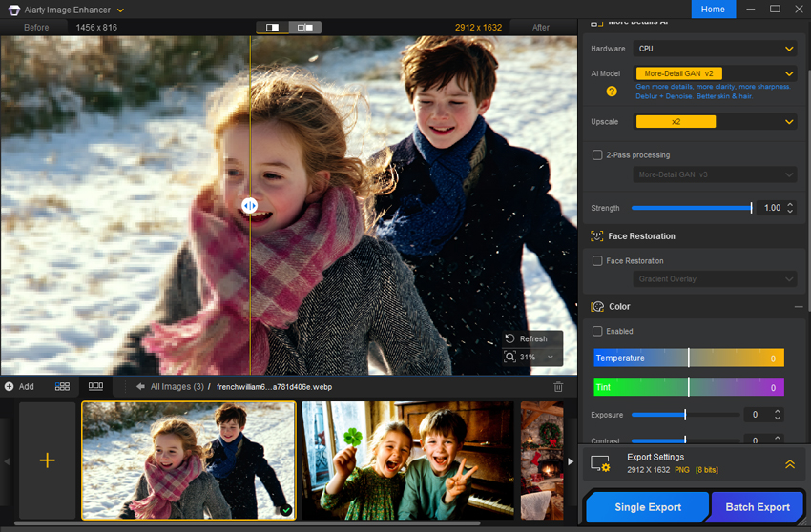
Task: Click the Face Restoration section icon
Action: [x=597, y=236]
